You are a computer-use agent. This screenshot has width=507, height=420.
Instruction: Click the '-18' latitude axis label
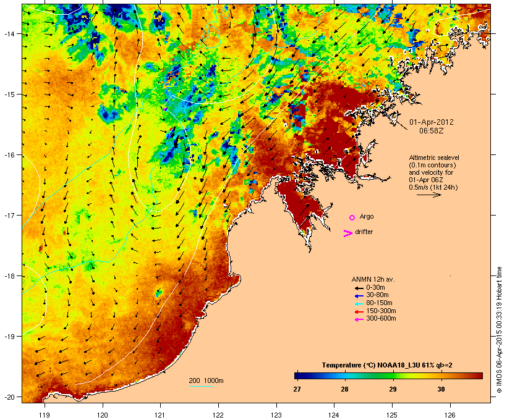pyautogui.click(x=9, y=276)
